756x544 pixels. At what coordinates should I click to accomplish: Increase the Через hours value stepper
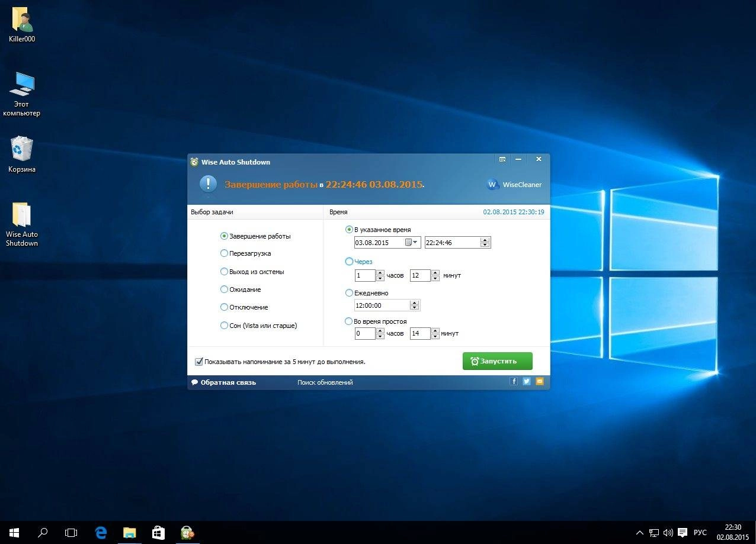pyautogui.click(x=380, y=273)
